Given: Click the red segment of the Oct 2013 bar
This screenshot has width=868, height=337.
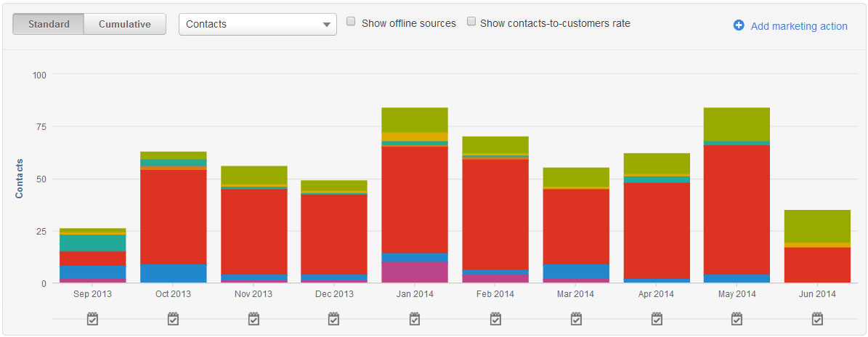Looking at the screenshot, I should [x=174, y=217].
